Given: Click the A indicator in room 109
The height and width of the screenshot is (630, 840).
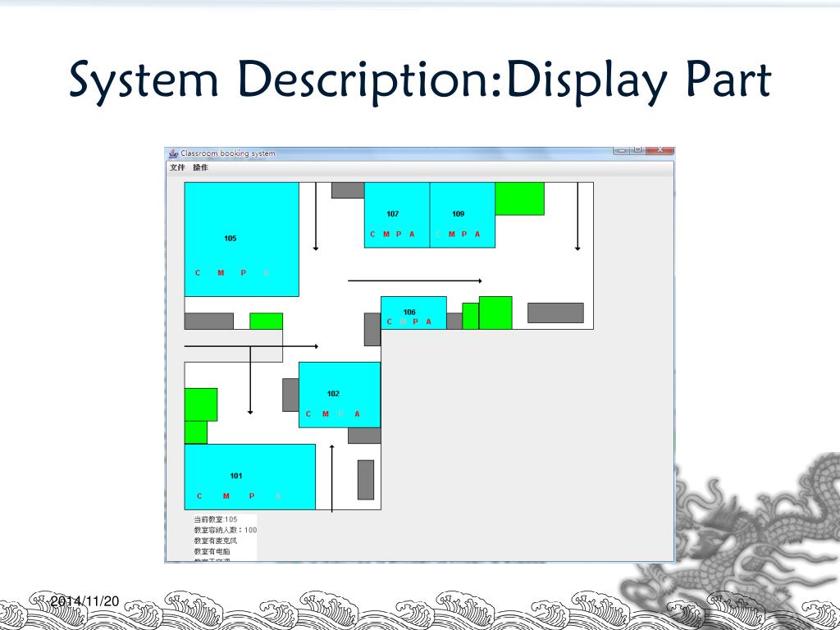Looking at the screenshot, I should (477, 234).
